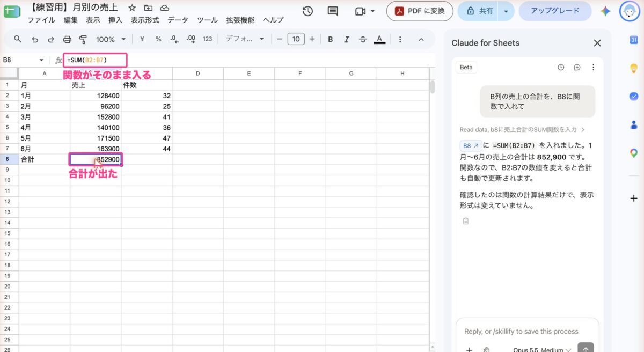
Task: Click the PDF に変換 button
Action: [420, 11]
